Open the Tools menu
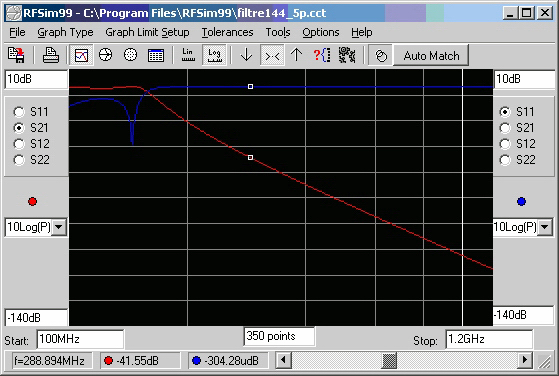Image resolution: width=559 pixels, height=376 pixels. point(278,32)
